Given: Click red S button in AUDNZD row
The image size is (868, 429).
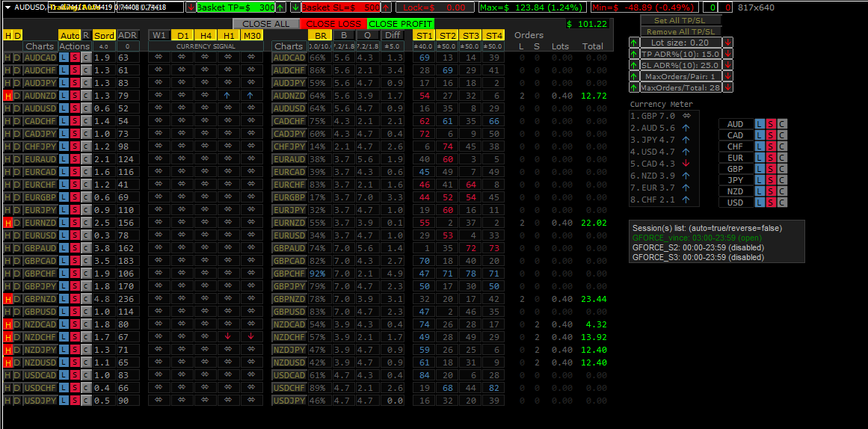Looking at the screenshot, I should pyautogui.click(x=75, y=96).
